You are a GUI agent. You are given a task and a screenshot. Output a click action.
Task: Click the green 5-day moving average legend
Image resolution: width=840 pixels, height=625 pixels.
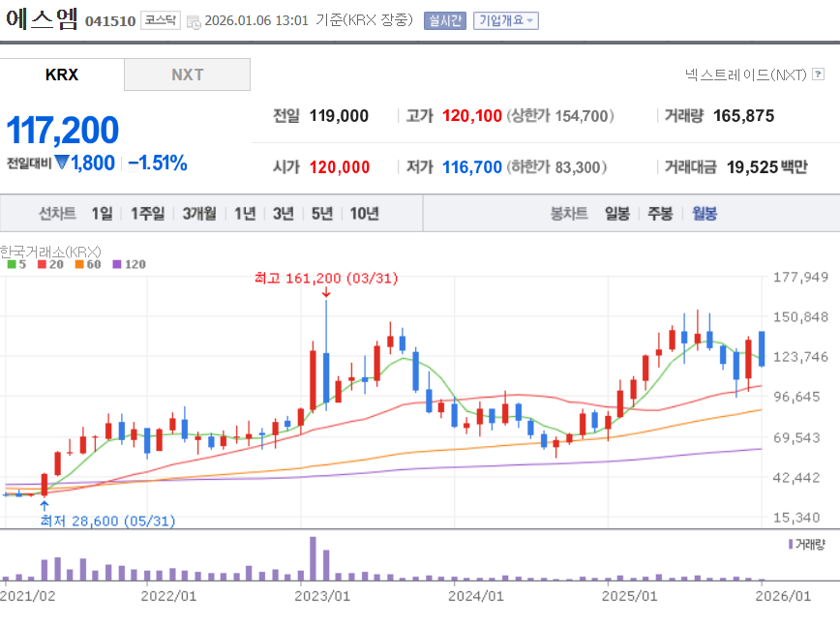click(16, 264)
